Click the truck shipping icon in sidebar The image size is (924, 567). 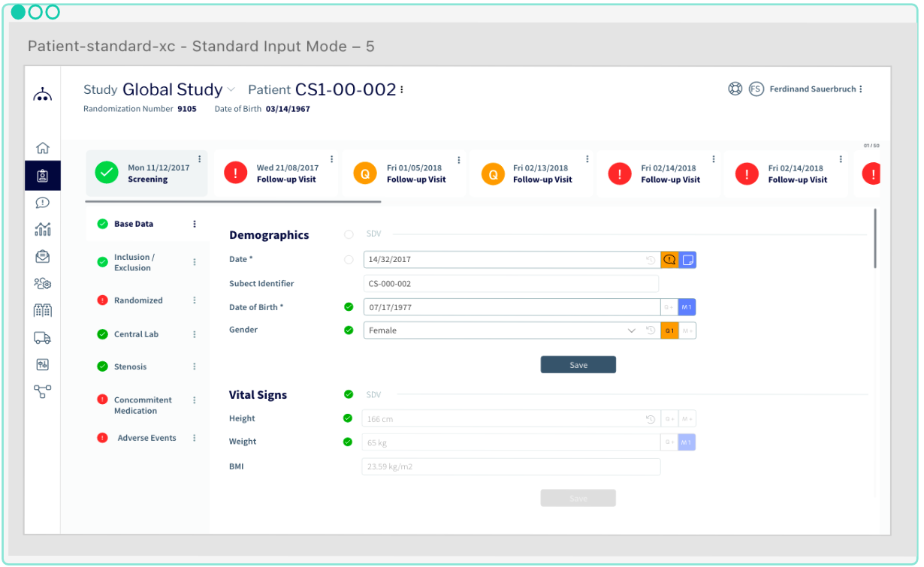43,338
